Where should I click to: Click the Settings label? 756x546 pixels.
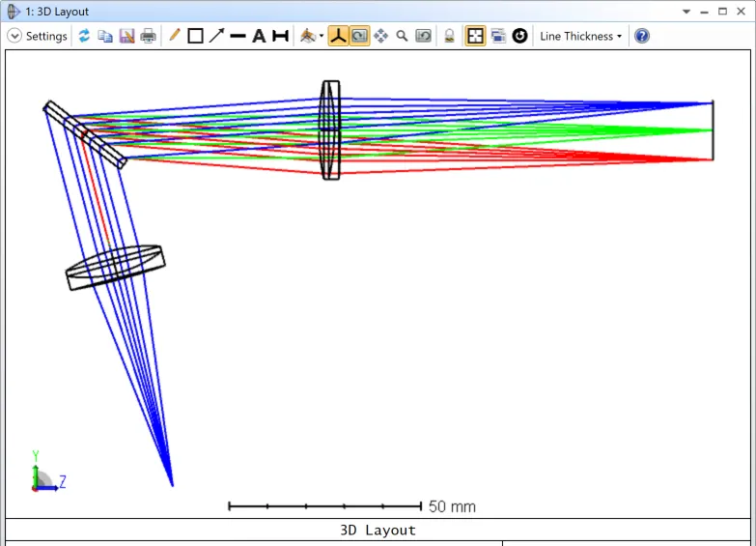click(x=46, y=36)
